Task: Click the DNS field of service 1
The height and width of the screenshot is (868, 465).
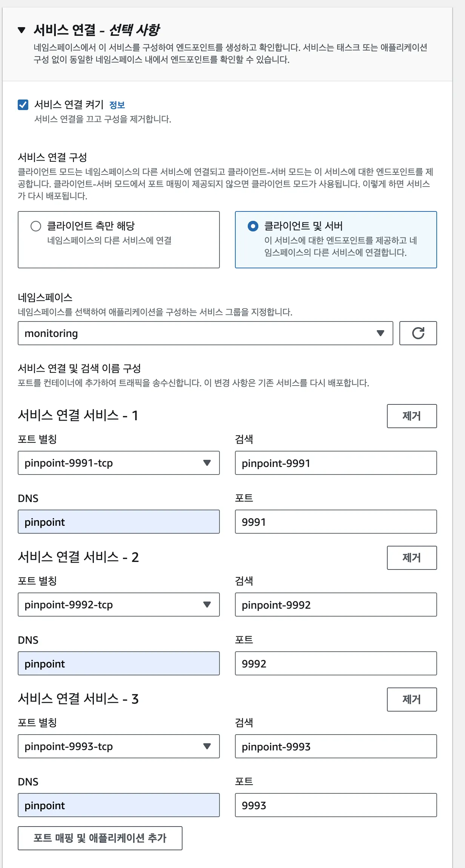Action: point(118,522)
